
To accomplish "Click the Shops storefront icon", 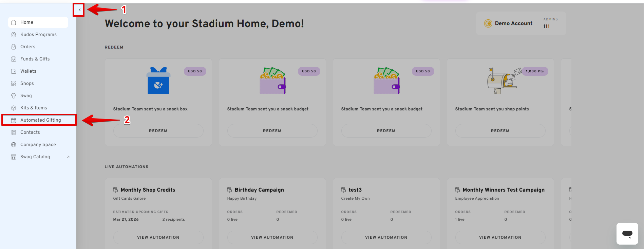I will click(x=14, y=84).
